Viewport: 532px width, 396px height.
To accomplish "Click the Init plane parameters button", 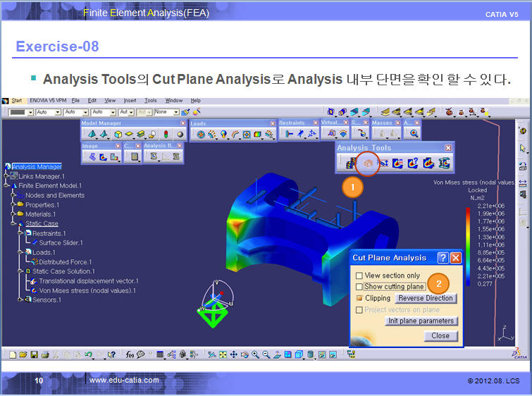I will (x=421, y=321).
